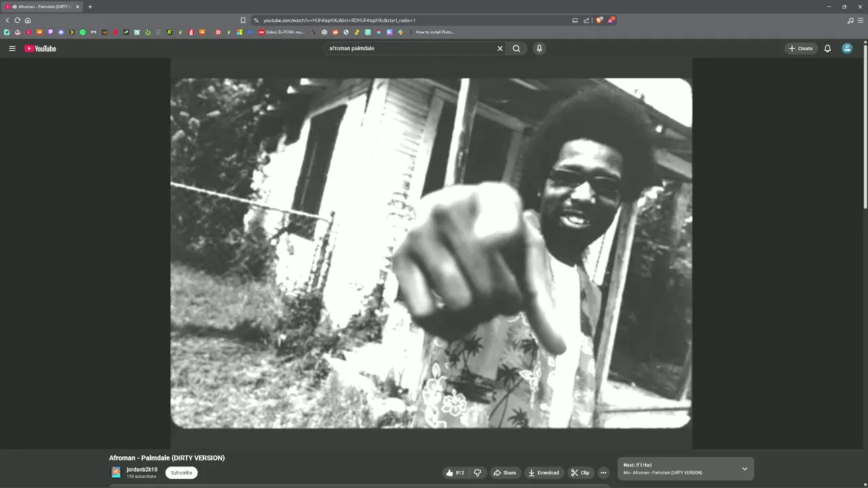Click the Mix - Afroman - Palmdale playlist label
This screenshot has height=488, width=868.
663,472
